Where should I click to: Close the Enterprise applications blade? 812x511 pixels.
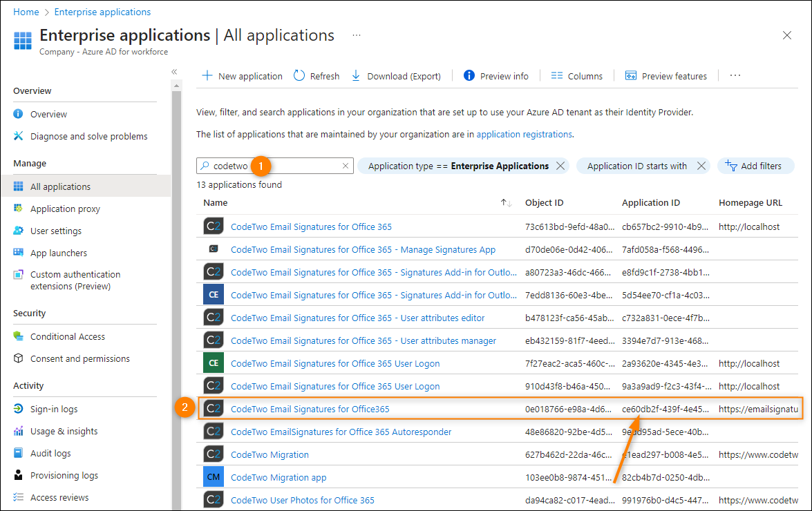[x=786, y=35]
